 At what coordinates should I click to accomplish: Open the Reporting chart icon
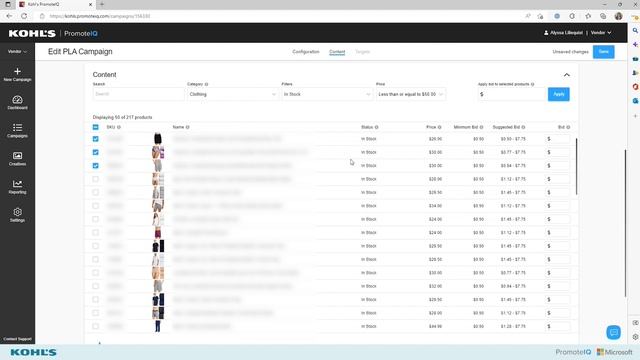click(x=17, y=184)
